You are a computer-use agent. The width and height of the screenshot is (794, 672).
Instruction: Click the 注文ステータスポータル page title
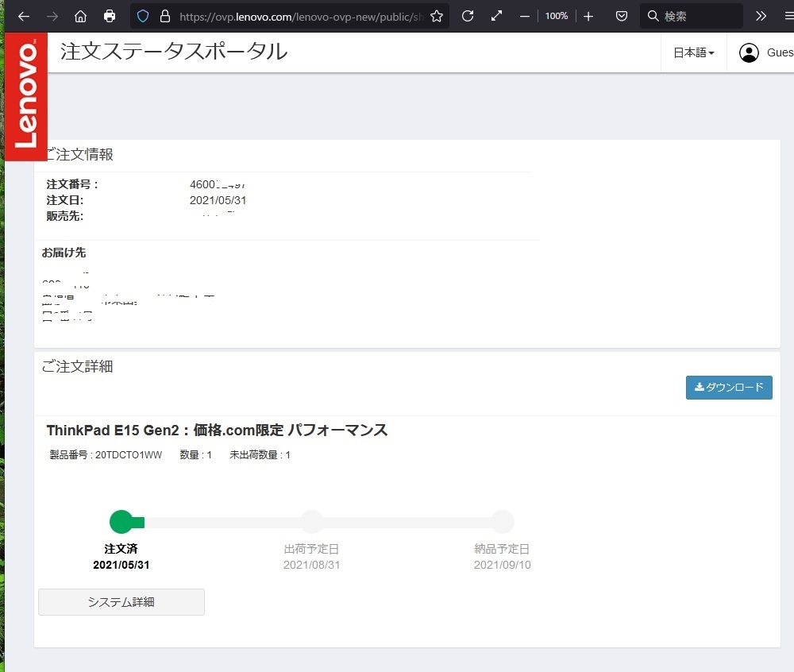174,51
